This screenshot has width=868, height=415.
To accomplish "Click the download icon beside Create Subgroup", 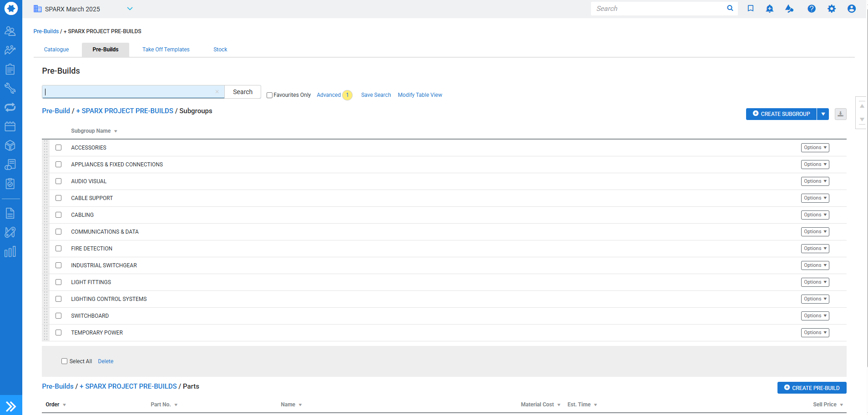I will [x=840, y=114].
